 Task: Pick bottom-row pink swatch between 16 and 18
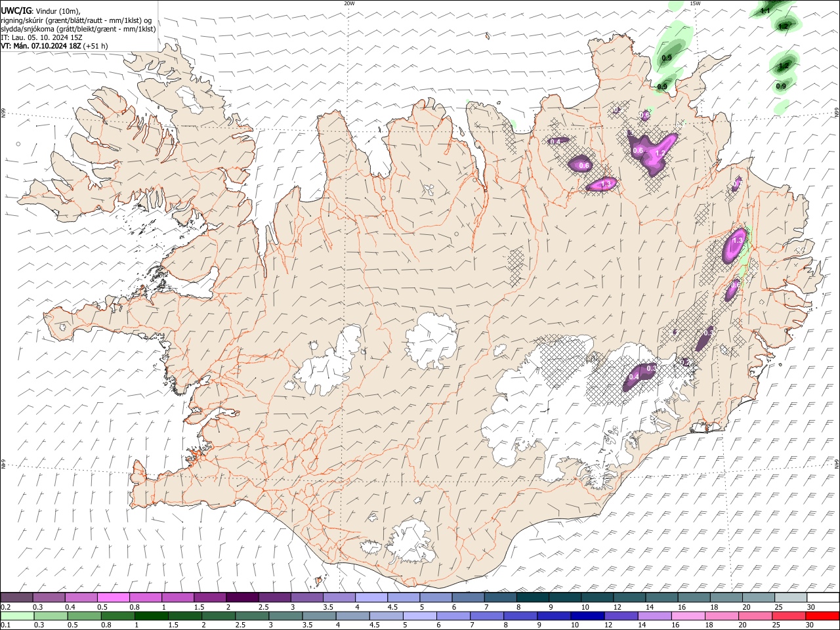689,616
